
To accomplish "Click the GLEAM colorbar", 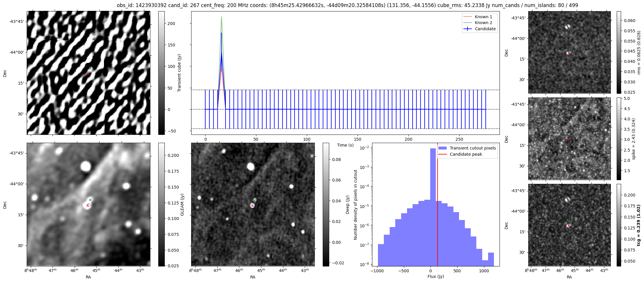I will coord(161,204).
